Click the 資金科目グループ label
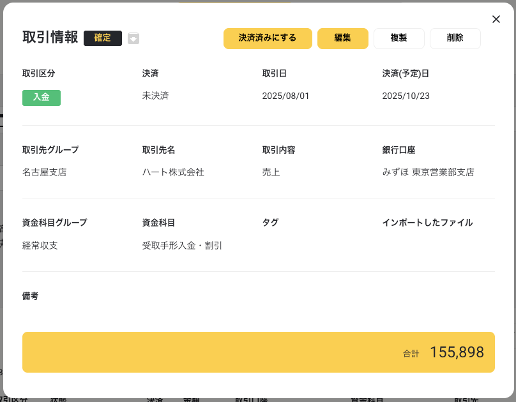This screenshot has height=402, width=516. click(x=55, y=223)
